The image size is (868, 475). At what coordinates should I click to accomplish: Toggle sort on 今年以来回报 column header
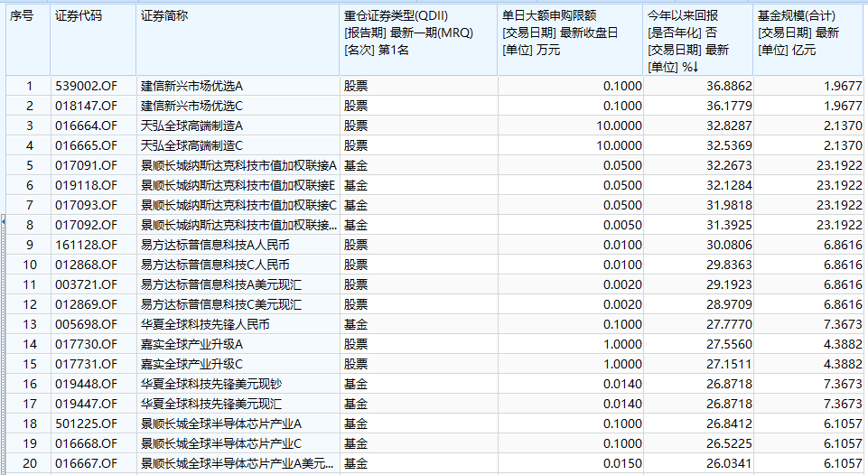point(688,16)
